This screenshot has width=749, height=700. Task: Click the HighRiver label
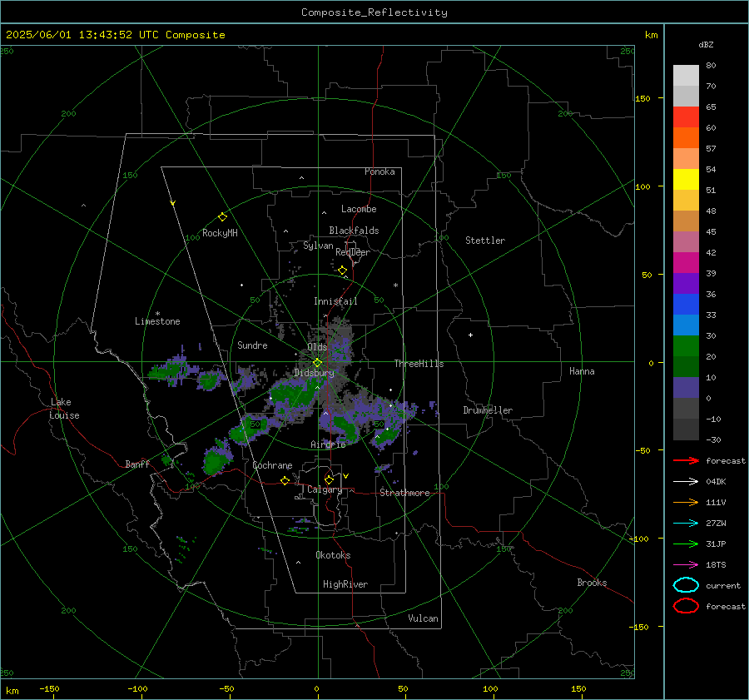(345, 584)
